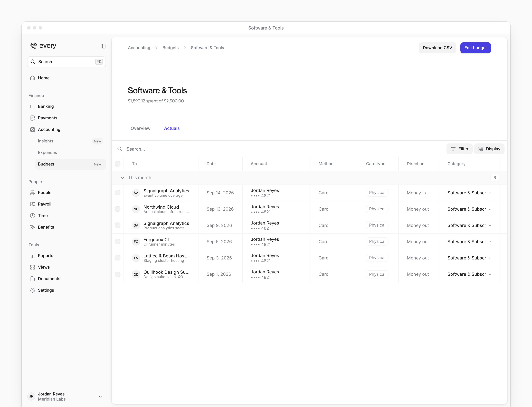
Task: Click the Download CSV button
Action: [x=438, y=48]
